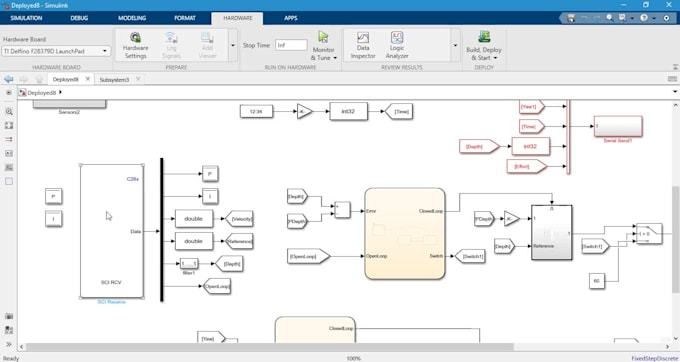Viewport: 680px width, 362px height.
Task: Switch to the Subsystem3 model tab
Action: coord(114,80)
